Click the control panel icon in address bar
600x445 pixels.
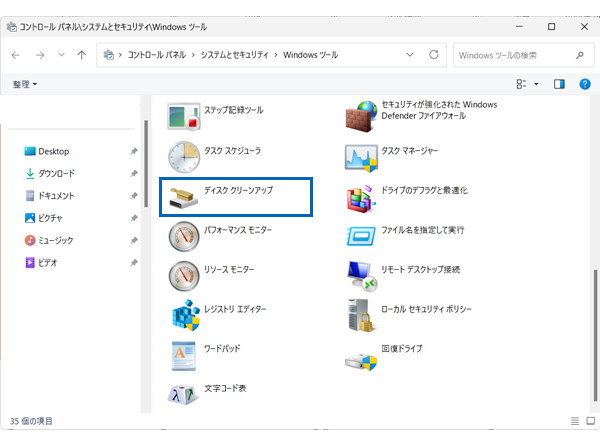click(x=109, y=55)
